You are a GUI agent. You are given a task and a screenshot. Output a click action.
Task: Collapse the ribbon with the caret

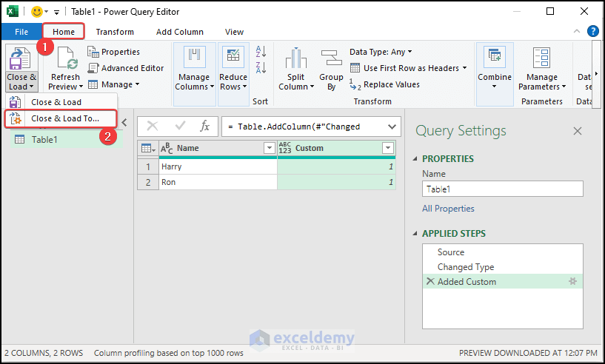pos(577,31)
